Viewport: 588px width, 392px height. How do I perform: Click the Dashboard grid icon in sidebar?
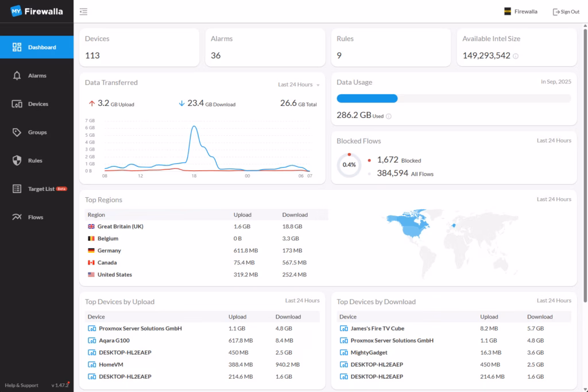coord(17,47)
